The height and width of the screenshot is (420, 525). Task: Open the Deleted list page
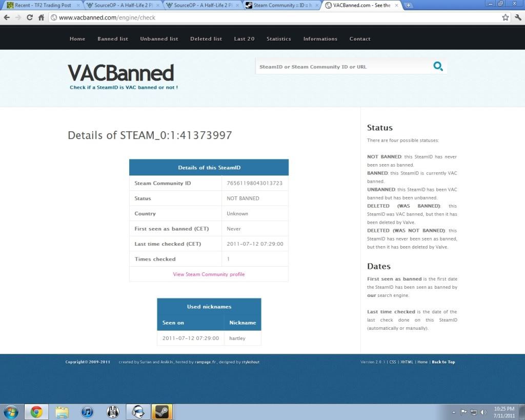coord(206,39)
